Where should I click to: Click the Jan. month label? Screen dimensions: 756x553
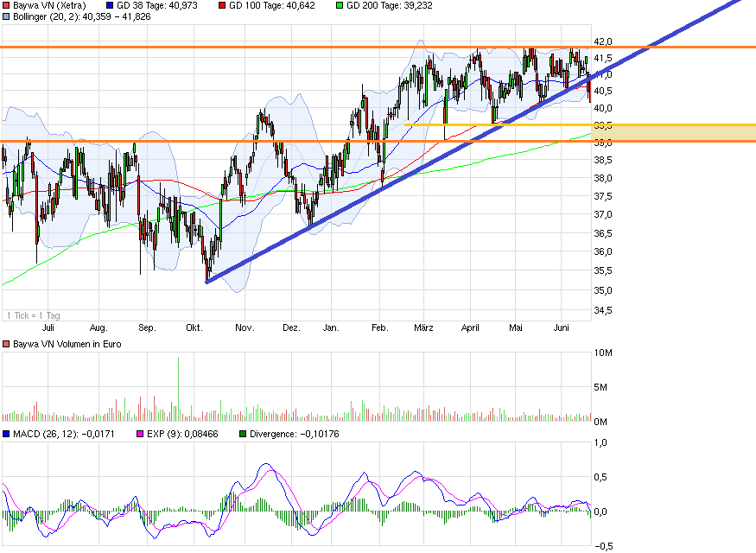pos(331,328)
